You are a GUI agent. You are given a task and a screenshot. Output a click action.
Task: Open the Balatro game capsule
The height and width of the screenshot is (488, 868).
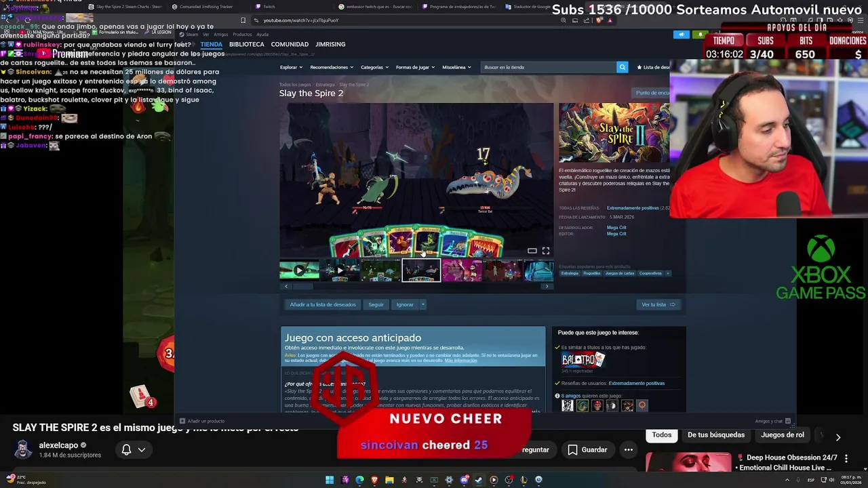(583, 360)
